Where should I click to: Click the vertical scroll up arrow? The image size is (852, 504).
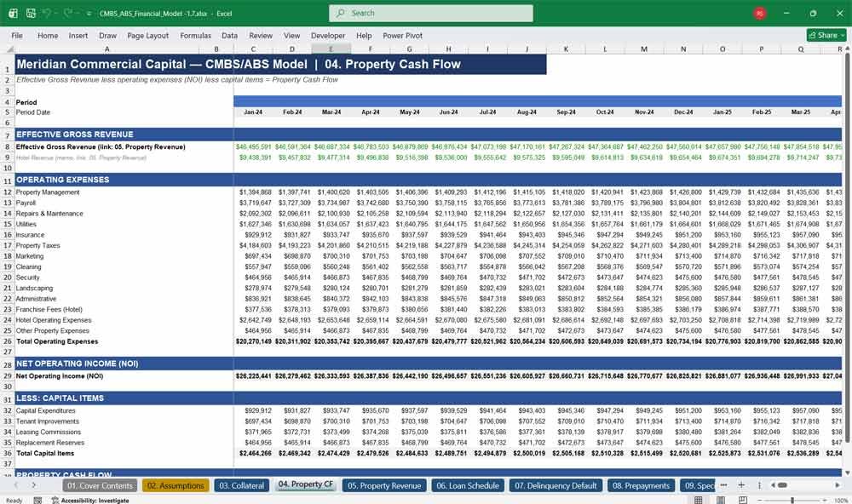[848, 49]
